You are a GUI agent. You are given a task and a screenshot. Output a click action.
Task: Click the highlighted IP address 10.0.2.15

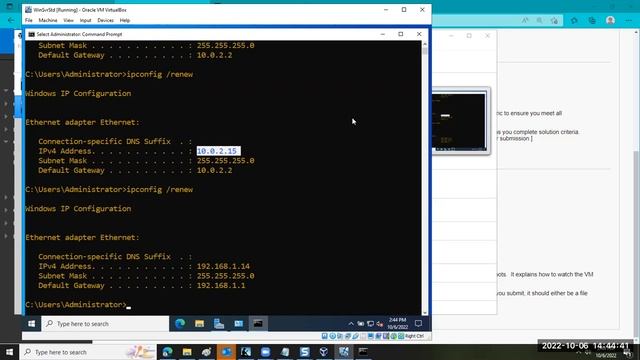(218, 151)
